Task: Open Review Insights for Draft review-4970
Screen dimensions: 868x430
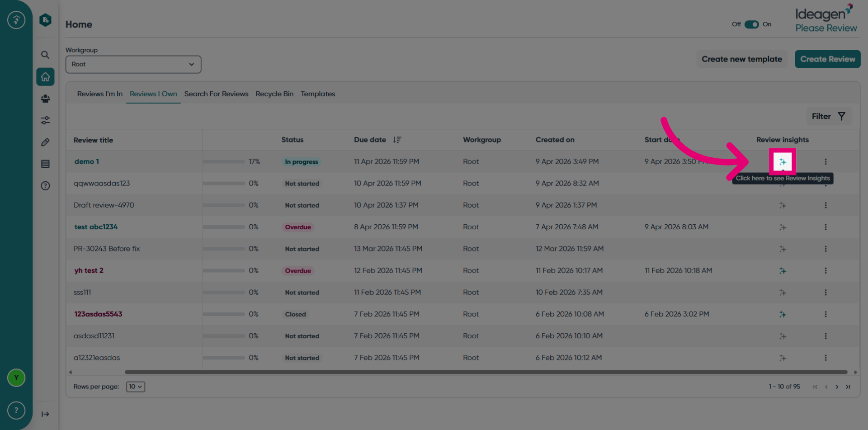Action: [783, 205]
